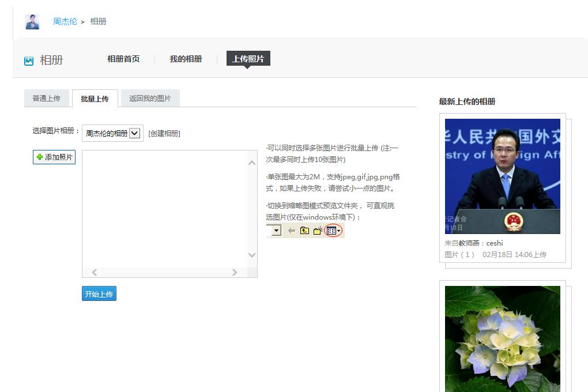Click the new-folder icon in the sample toolbar image
The width and height of the screenshot is (588, 392).
pos(318,231)
